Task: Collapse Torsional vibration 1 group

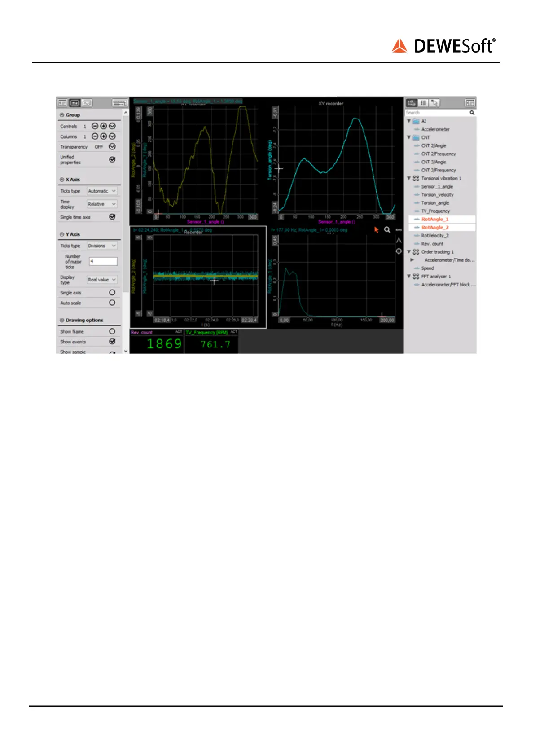Action: tap(409, 178)
